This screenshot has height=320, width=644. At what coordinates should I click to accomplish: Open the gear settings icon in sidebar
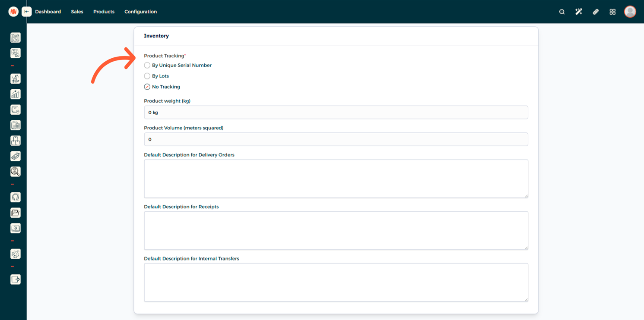16,254
